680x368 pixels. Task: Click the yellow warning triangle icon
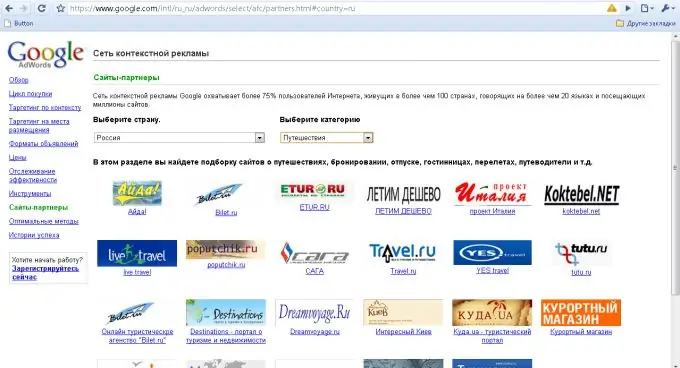click(611, 8)
